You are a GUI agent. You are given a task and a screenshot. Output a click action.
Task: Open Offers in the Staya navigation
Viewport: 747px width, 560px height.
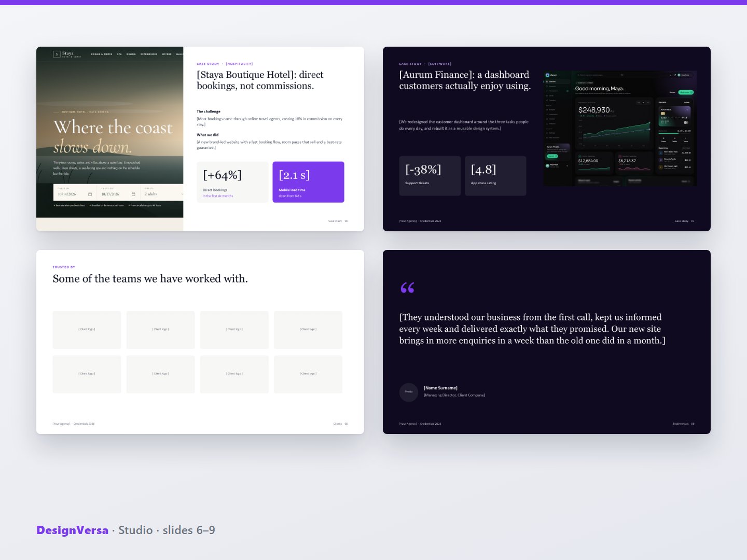(x=167, y=54)
